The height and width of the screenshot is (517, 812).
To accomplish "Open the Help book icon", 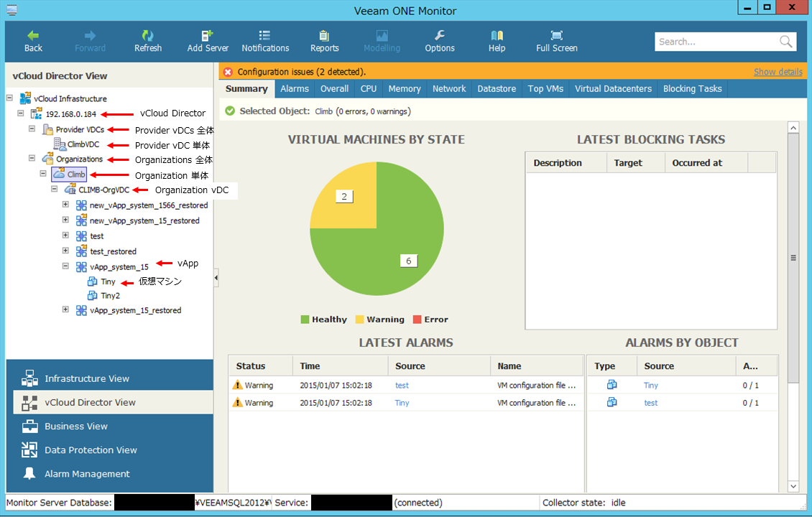I will point(497,35).
